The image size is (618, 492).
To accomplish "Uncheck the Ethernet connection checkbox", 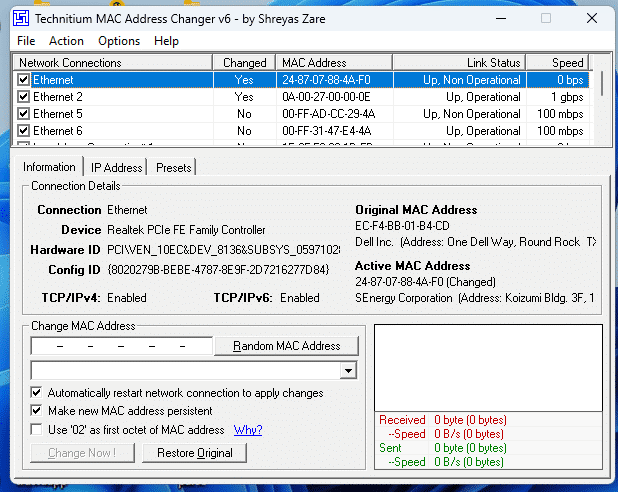I will click(x=24, y=80).
